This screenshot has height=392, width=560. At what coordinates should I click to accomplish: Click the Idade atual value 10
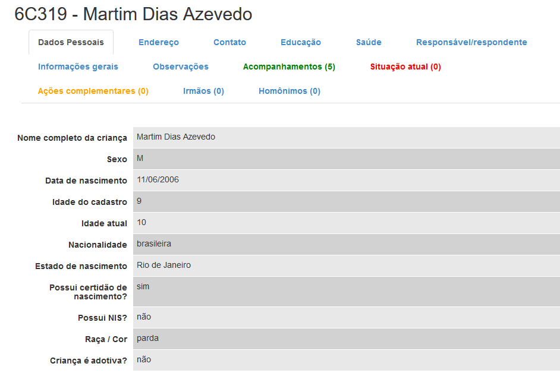tap(141, 223)
